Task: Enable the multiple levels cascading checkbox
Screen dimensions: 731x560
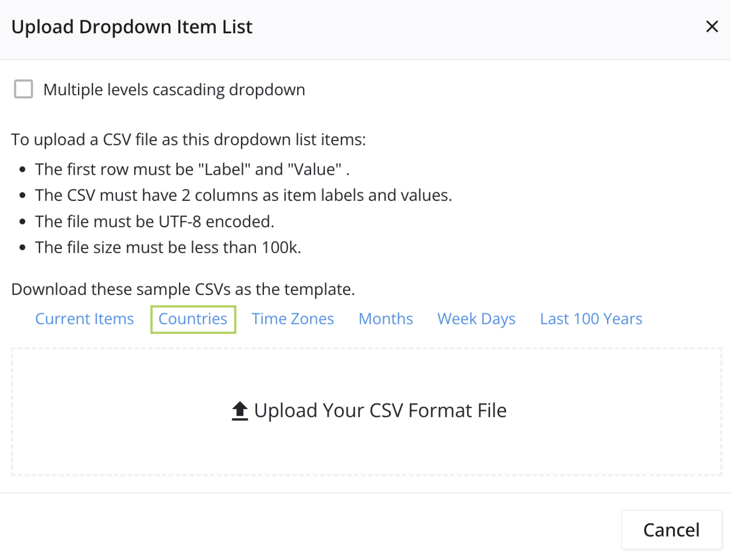Action: pos(23,89)
